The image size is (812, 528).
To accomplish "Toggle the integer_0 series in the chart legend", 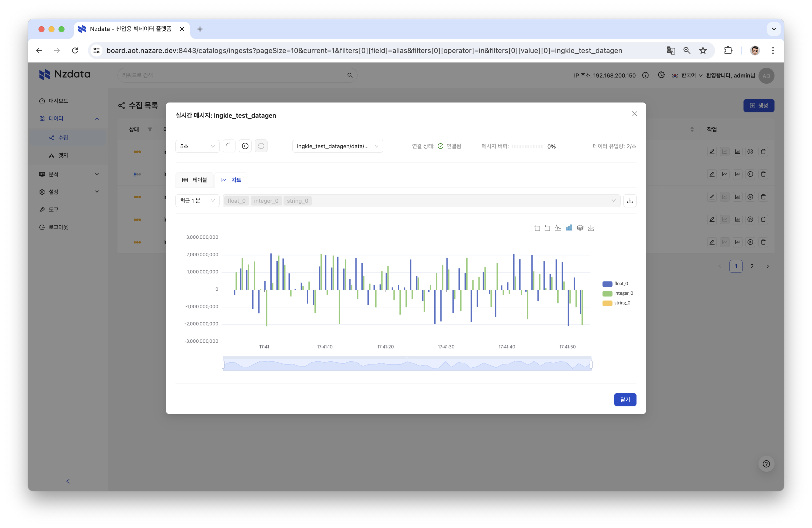I will point(617,293).
